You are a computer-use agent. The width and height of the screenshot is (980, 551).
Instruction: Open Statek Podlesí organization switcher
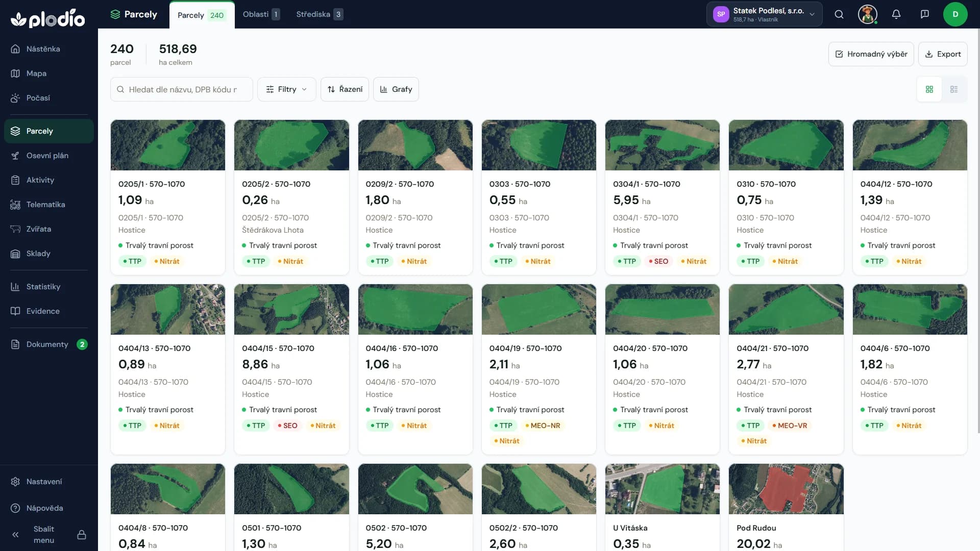[765, 14]
